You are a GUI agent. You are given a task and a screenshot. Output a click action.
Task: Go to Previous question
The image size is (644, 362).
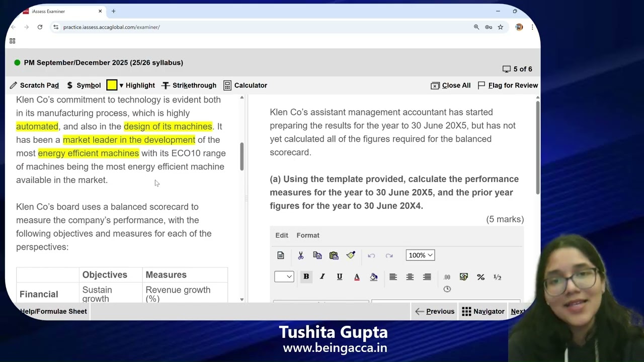tap(435, 312)
